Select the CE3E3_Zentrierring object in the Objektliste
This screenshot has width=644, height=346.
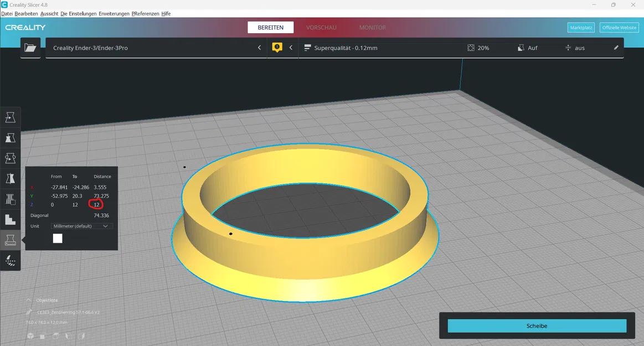click(x=68, y=312)
